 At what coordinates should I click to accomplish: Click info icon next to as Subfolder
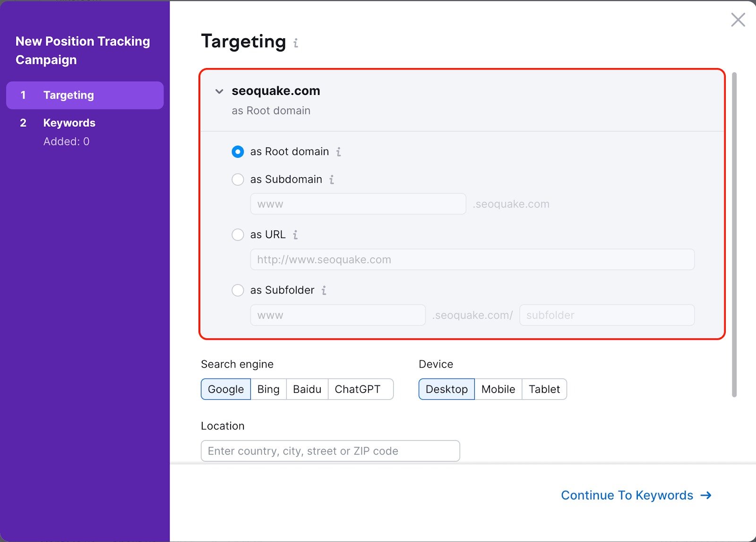(324, 290)
